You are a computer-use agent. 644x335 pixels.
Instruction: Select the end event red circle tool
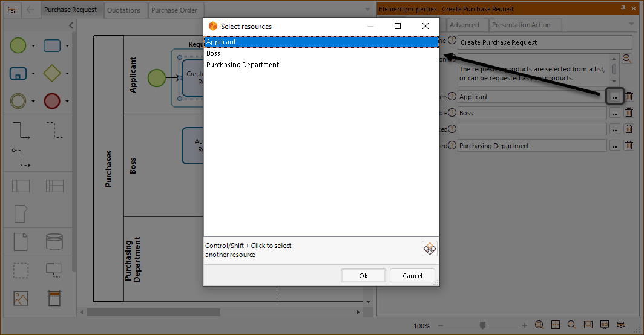(52, 101)
